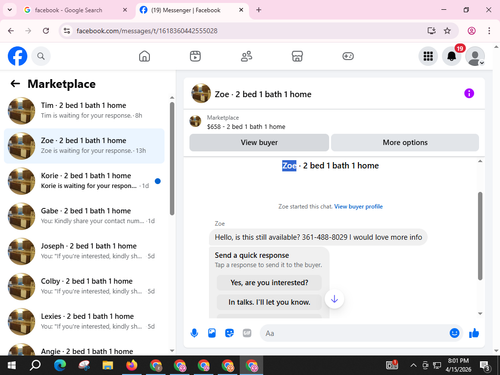Open the taskbar clock showing 8:01 PM
500x375 pixels.
point(458,365)
